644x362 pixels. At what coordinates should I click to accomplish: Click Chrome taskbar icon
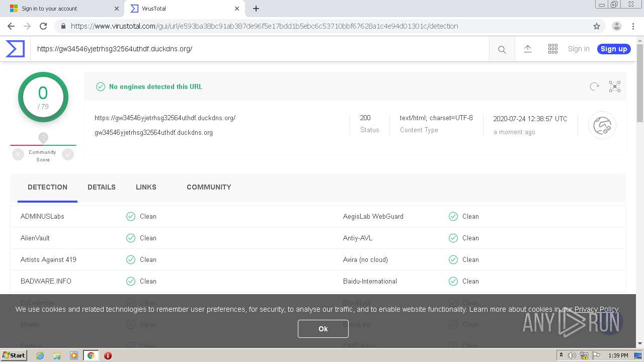(91, 355)
